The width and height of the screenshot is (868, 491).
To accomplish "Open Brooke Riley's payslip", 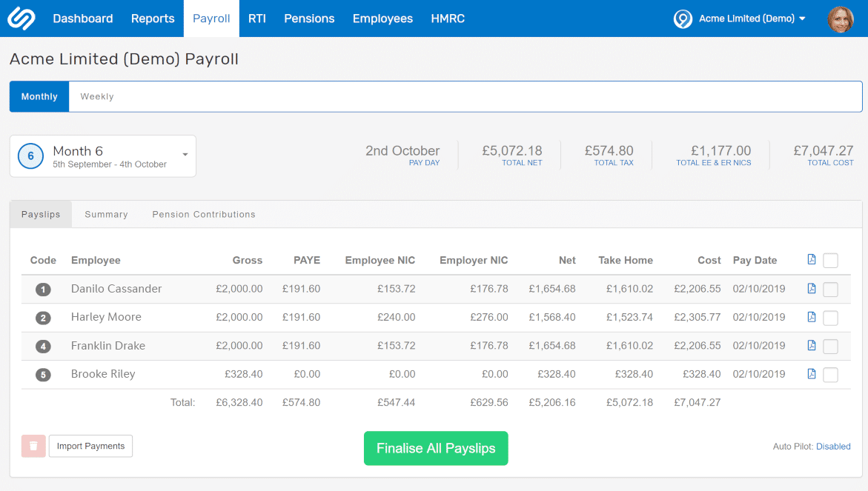I will (x=103, y=374).
